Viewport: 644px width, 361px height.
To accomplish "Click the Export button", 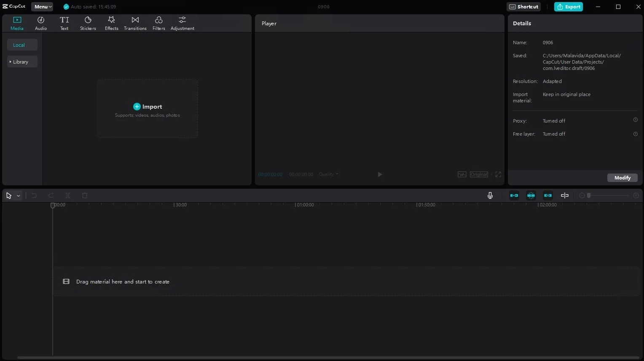I will (569, 7).
